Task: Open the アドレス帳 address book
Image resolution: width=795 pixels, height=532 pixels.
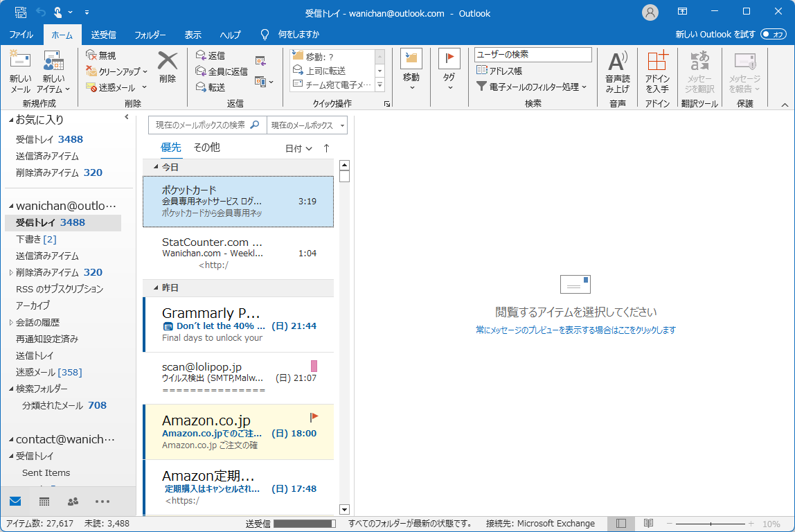Action: (x=499, y=71)
